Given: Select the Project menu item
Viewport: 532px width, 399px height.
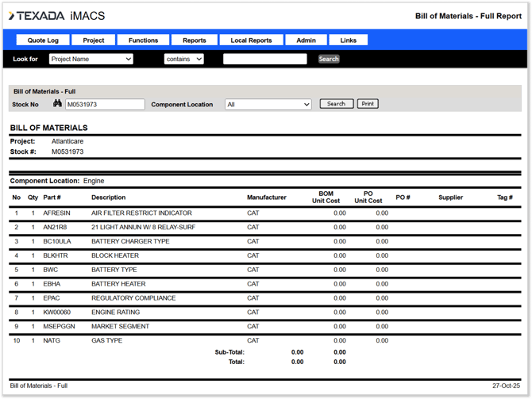Looking at the screenshot, I should point(94,40).
